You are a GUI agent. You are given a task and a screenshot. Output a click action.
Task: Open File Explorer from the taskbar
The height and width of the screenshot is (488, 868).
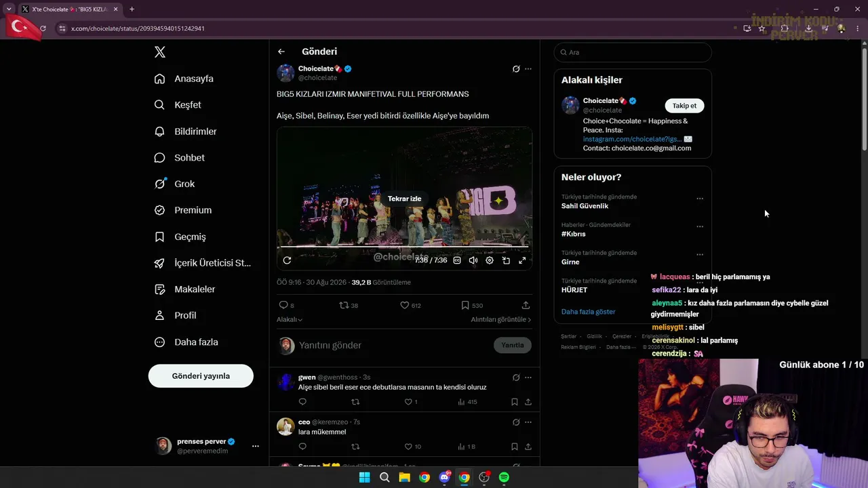point(404,478)
